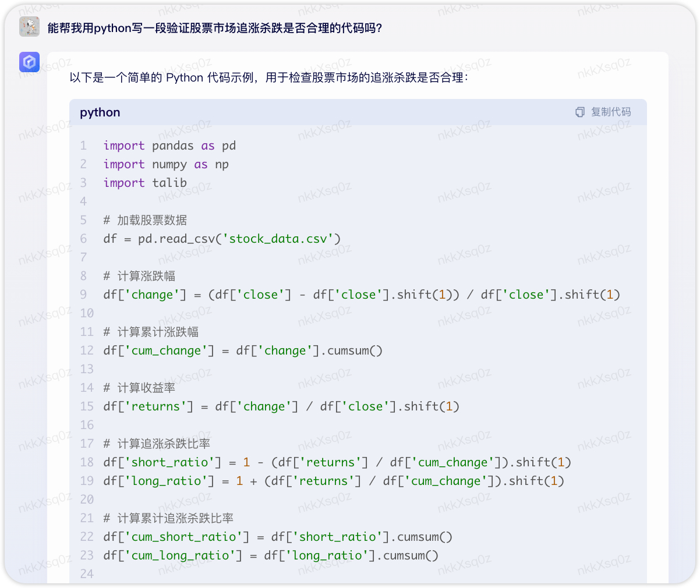This screenshot has height=588, width=700.
Task: Click the python language label
Action: coord(100,112)
